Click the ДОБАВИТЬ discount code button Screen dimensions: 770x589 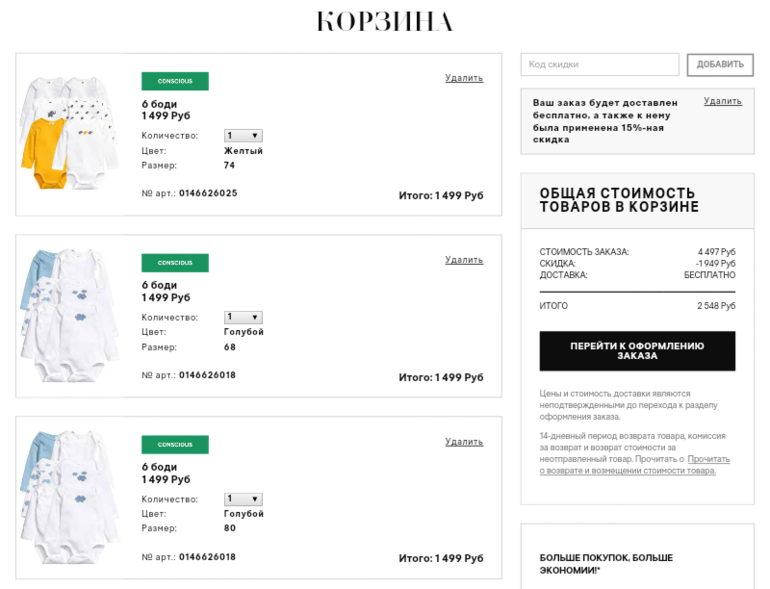pyautogui.click(x=720, y=65)
